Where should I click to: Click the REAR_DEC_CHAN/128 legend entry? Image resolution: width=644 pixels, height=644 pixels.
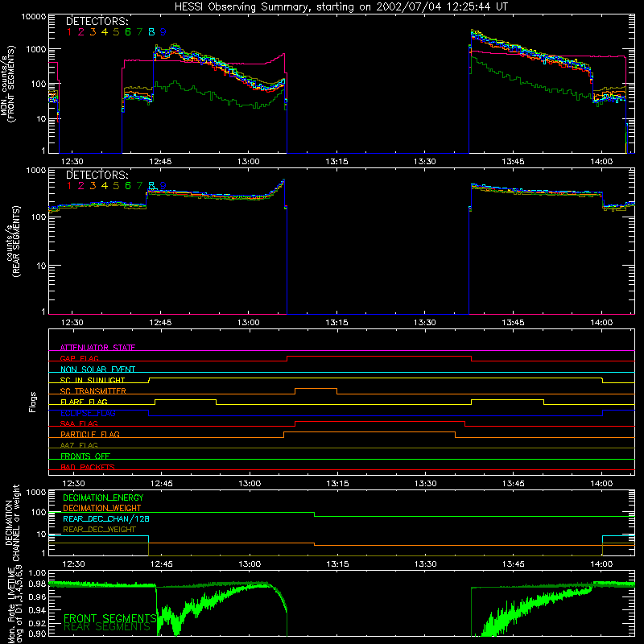coord(106,518)
